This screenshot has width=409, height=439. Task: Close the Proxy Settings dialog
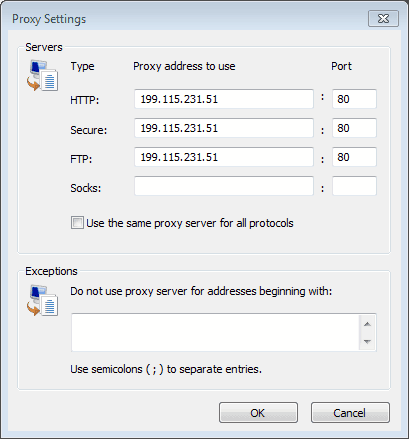coord(383,18)
